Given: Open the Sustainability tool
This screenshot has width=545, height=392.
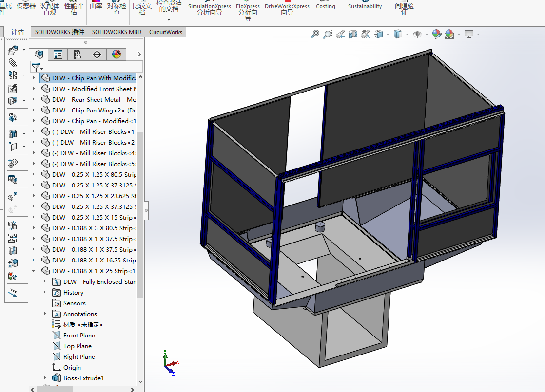Looking at the screenshot, I should (x=365, y=6).
